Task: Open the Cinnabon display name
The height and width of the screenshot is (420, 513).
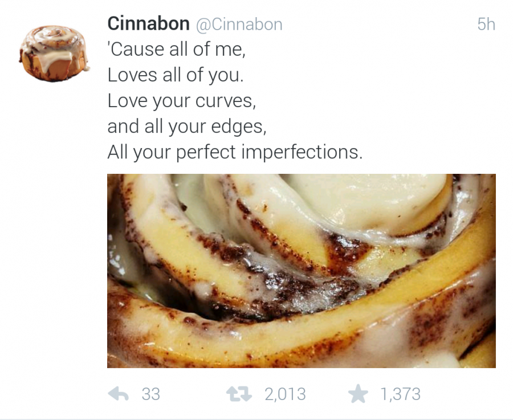Action: click(148, 24)
